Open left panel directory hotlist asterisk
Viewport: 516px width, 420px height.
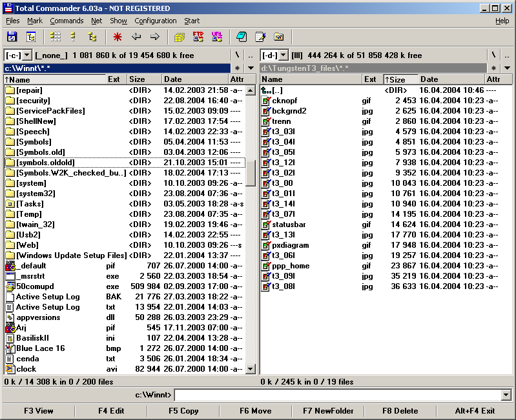[x=237, y=68]
